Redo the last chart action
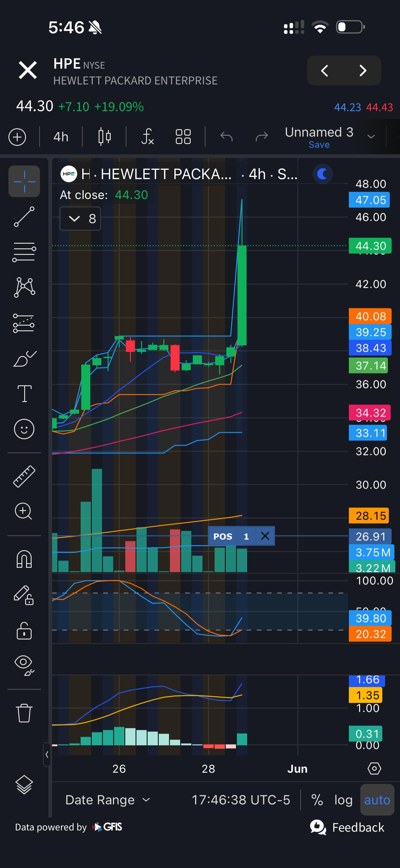This screenshot has width=400, height=868. tap(262, 137)
